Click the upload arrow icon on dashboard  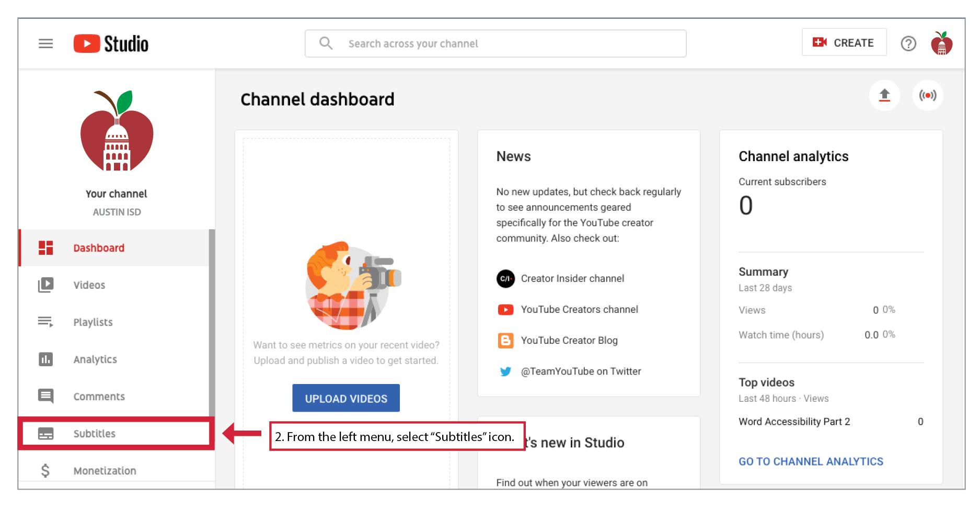pyautogui.click(x=884, y=95)
